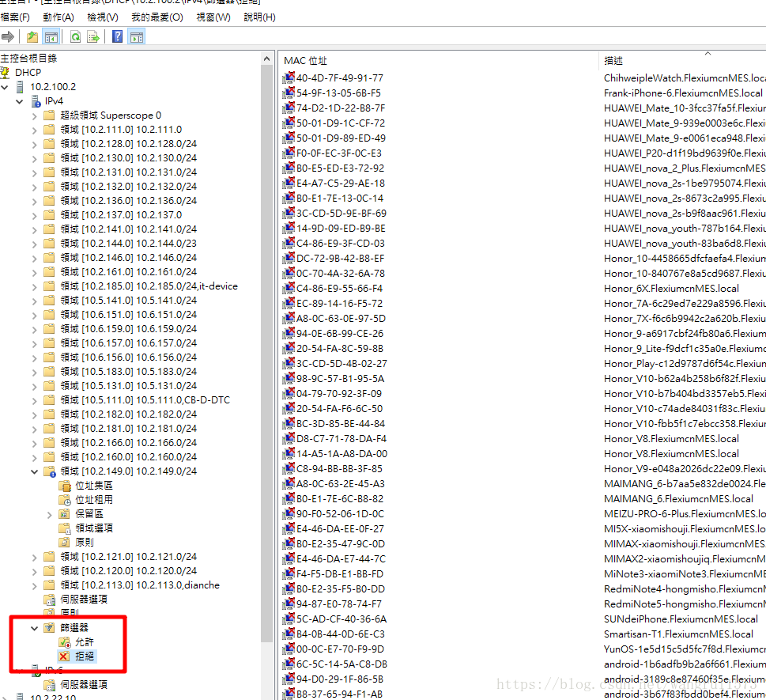Select MAC address 74-D2-1D-22-B8-7F
Image resolution: width=766 pixels, height=700 pixels.
pyautogui.click(x=341, y=108)
